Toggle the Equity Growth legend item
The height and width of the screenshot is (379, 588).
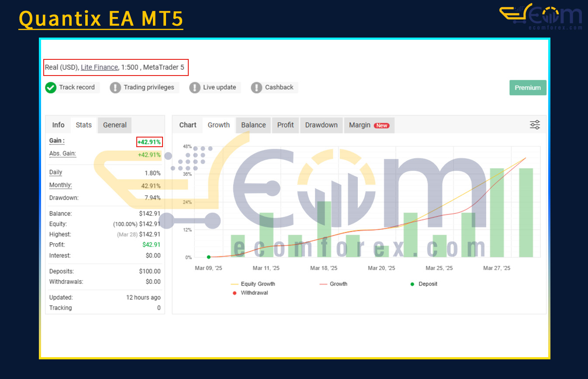[253, 284]
